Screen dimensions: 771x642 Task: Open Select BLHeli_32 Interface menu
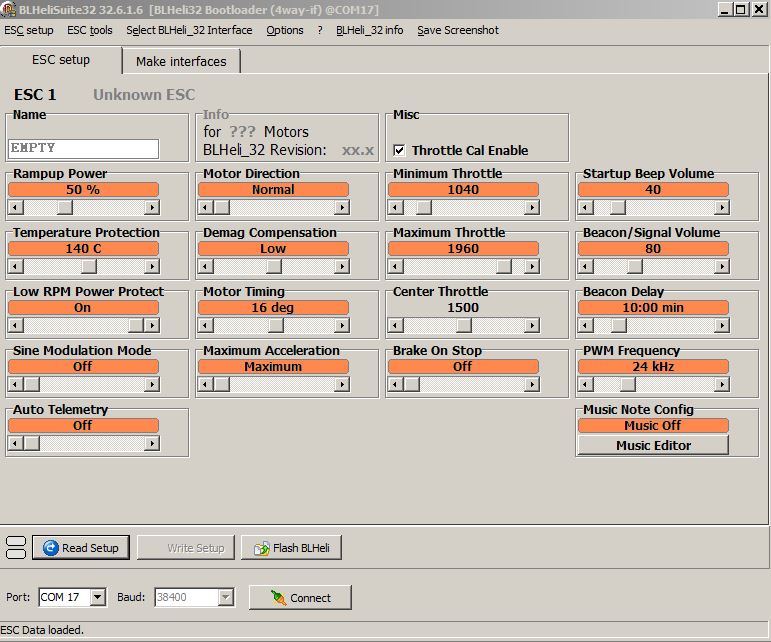coord(189,30)
